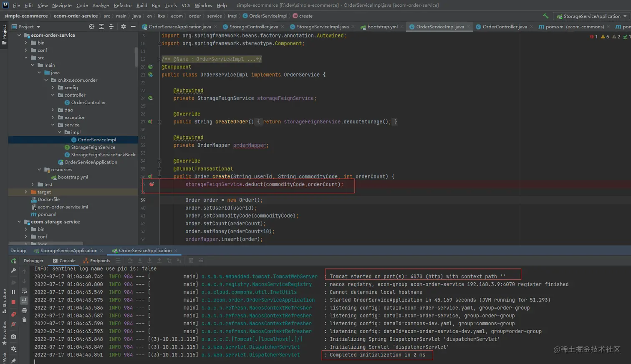Toggle Mute Breakpoints in the debug sidebar
Viewport: 631px width, 364px height.
pos(13,324)
